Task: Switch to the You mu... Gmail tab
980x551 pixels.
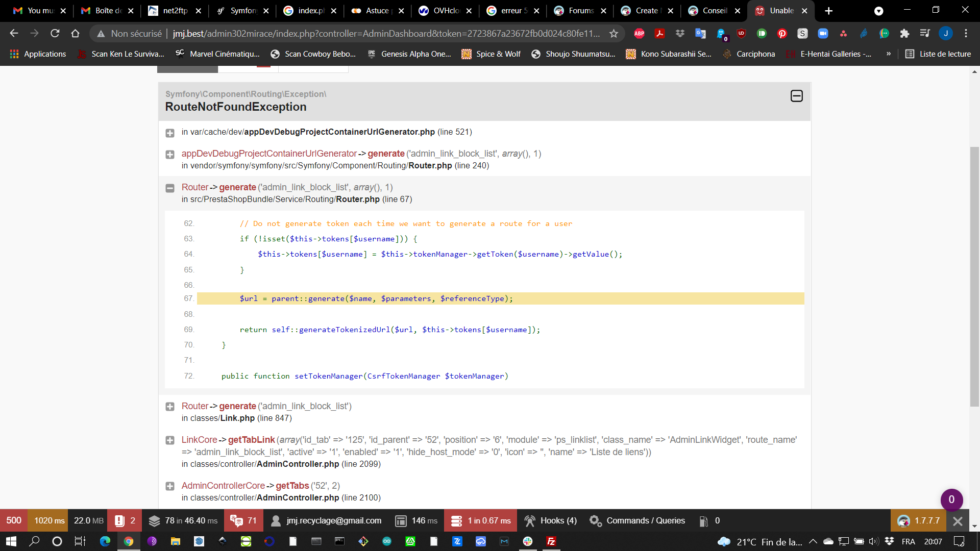Action: pos(40,11)
